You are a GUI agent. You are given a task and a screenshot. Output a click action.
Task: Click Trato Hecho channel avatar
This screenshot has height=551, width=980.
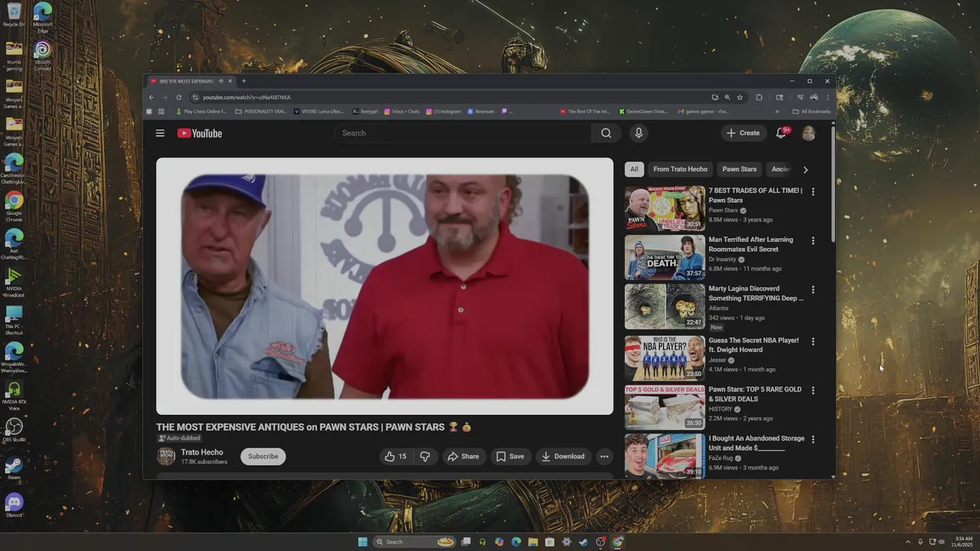coord(166,456)
